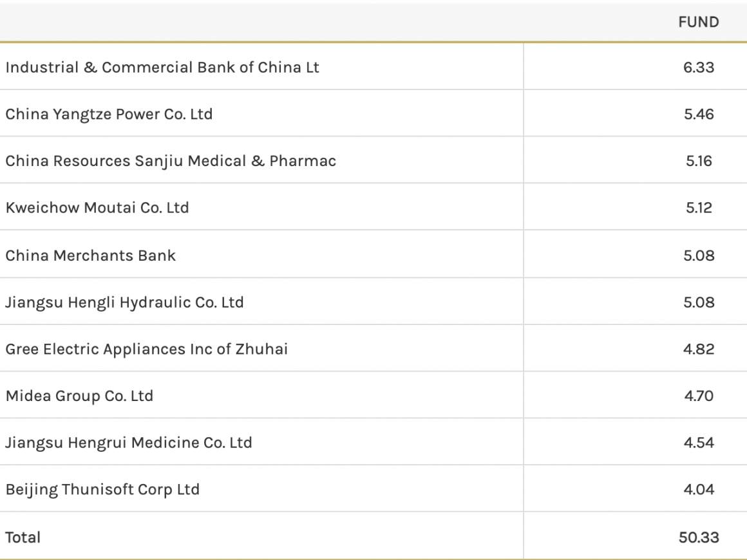
Task: Select China Resources Sanjiu Medical & Pharmac
Action: (x=171, y=161)
